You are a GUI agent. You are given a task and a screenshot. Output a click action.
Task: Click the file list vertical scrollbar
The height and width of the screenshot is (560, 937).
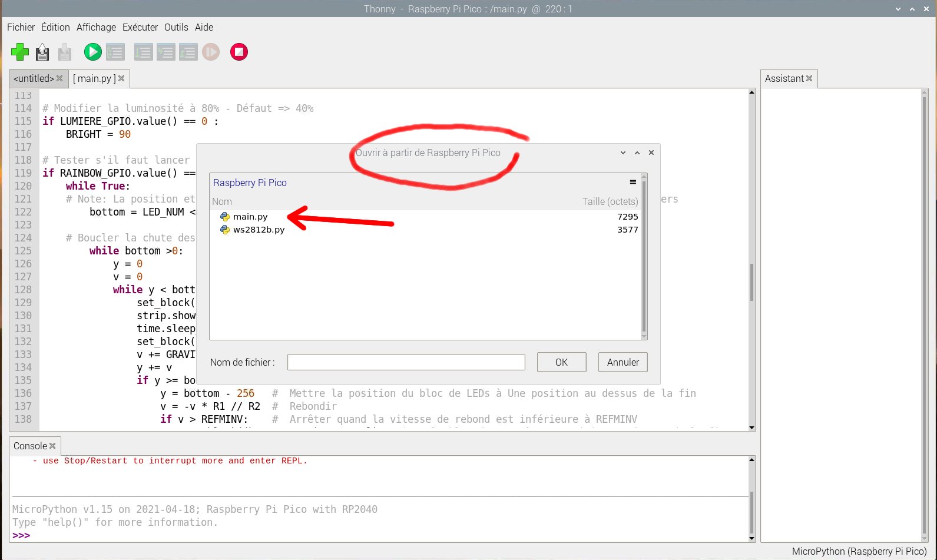(x=644, y=256)
